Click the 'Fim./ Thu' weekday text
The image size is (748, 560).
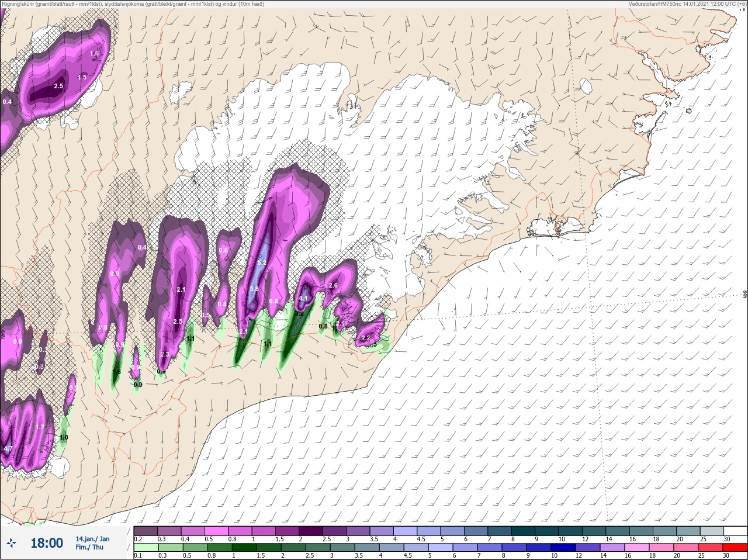[x=89, y=547]
